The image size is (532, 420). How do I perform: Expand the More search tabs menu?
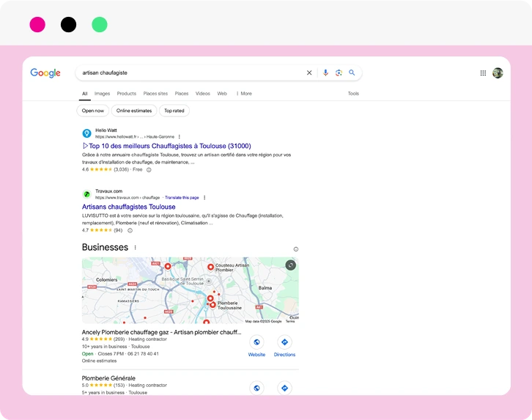tap(244, 94)
